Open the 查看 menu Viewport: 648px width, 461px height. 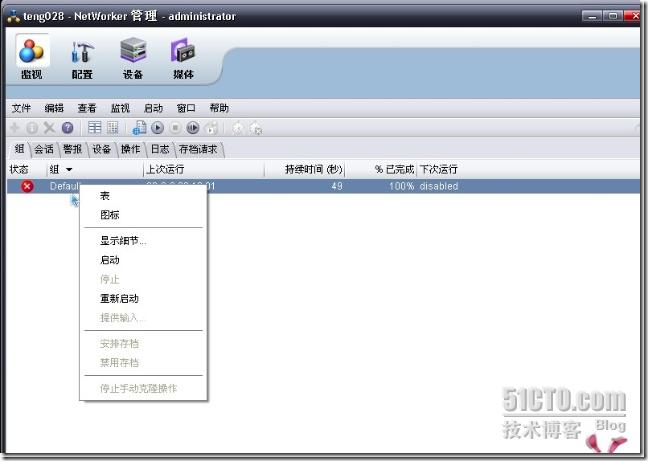click(x=87, y=108)
